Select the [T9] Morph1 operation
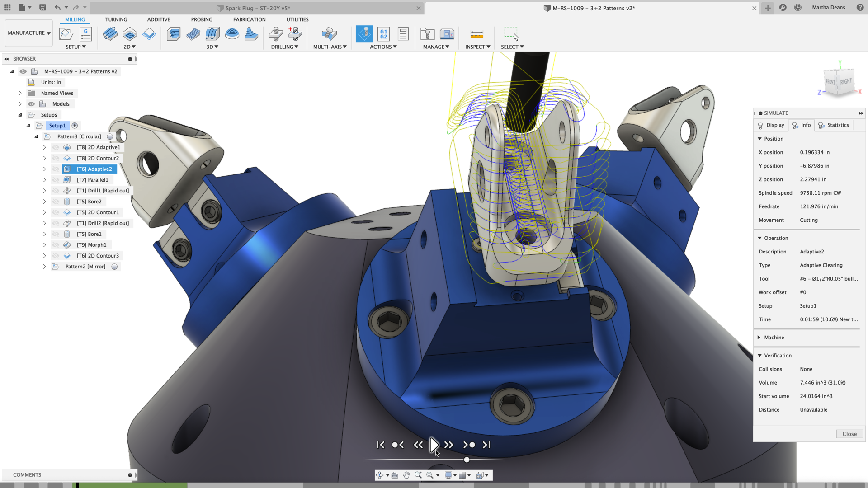 tap(91, 245)
